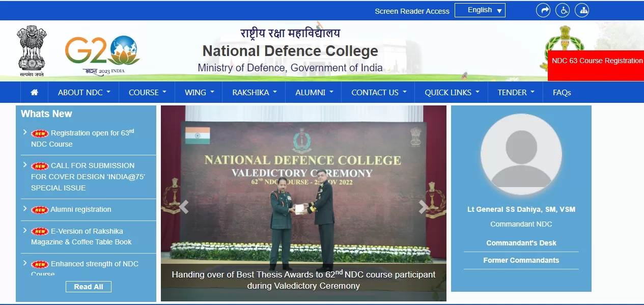
Task: Expand the QUICK LINKS dropdown menu
Action: [452, 93]
